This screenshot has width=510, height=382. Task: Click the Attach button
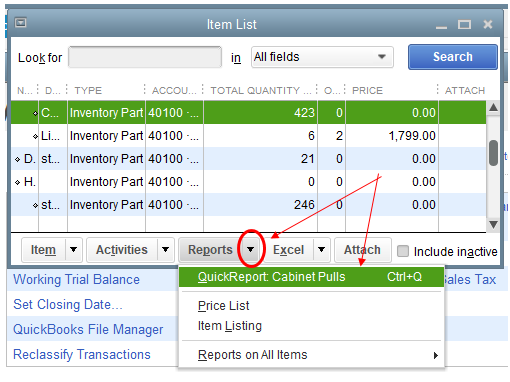coord(362,250)
